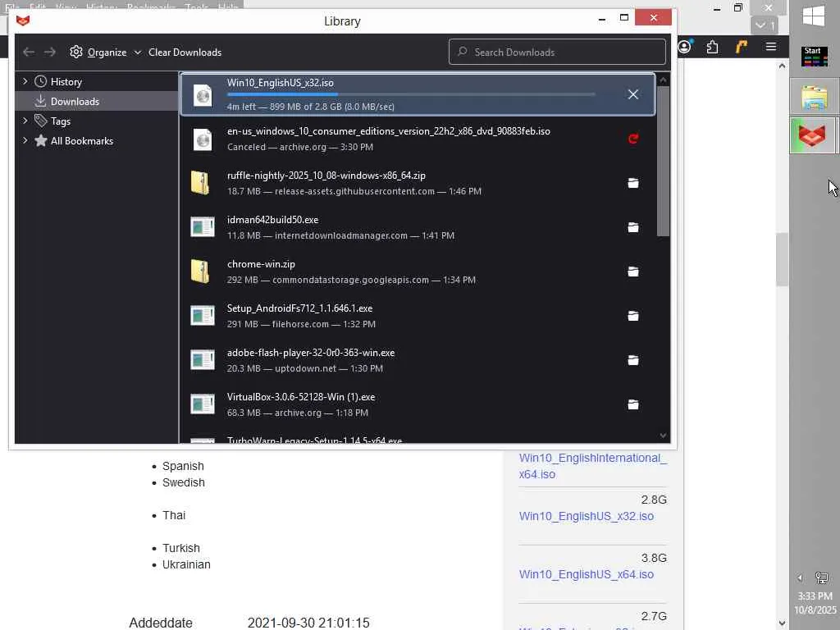Image resolution: width=840 pixels, height=630 pixels.
Task: Open the Win10_EnglishInternational_x64.iso link
Action: [x=592, y=466]
